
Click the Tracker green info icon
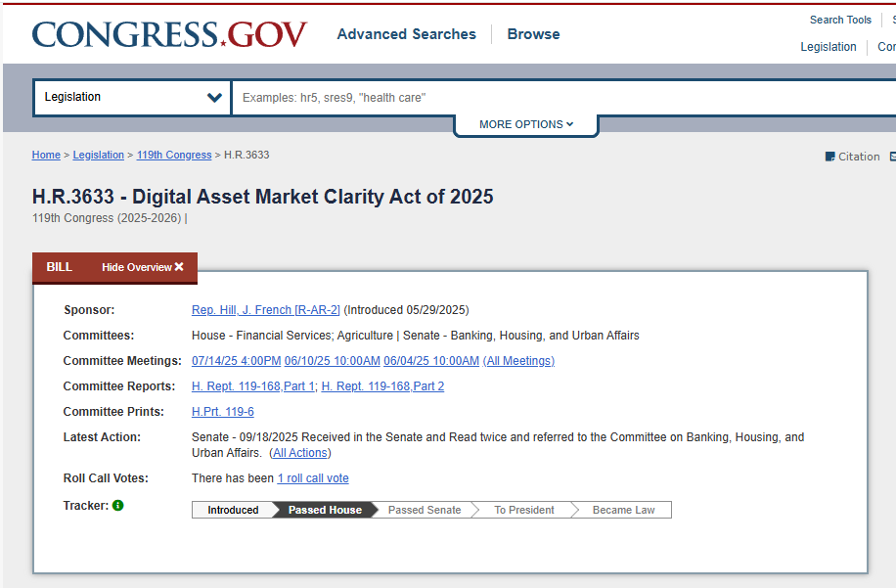118,506
